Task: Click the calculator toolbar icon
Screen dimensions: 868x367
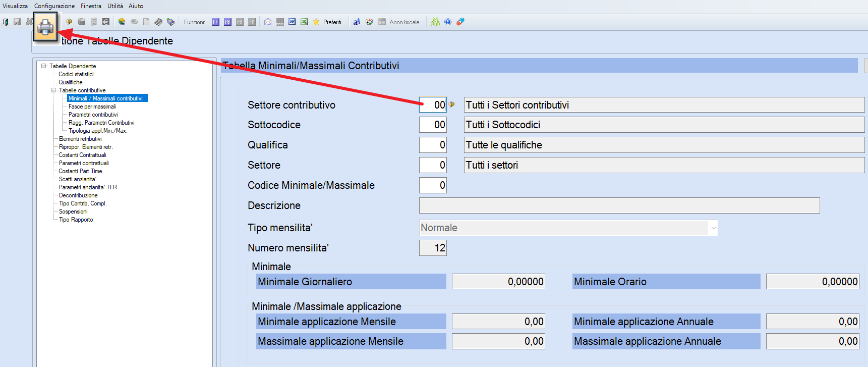Action: pyautogui.click(x=94, y=22)
